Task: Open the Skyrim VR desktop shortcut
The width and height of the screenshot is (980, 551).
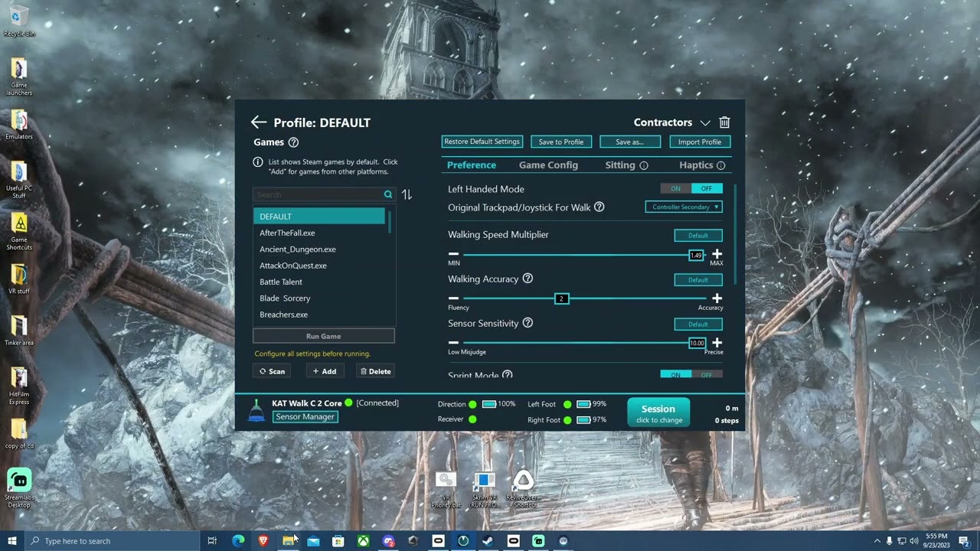Action: click(484, 490)
